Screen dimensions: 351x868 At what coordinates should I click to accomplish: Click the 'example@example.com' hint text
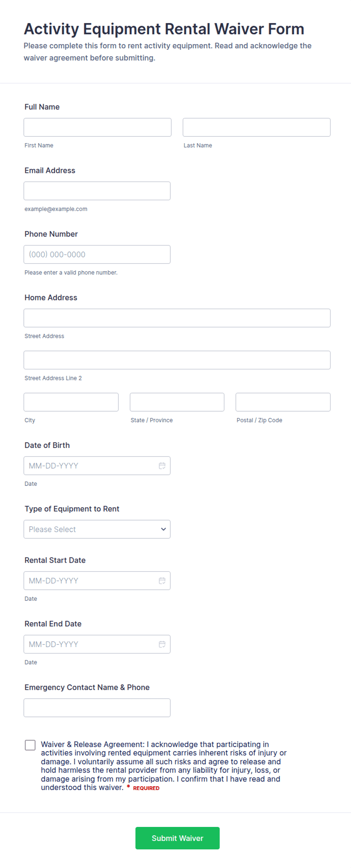pos(56,209)
